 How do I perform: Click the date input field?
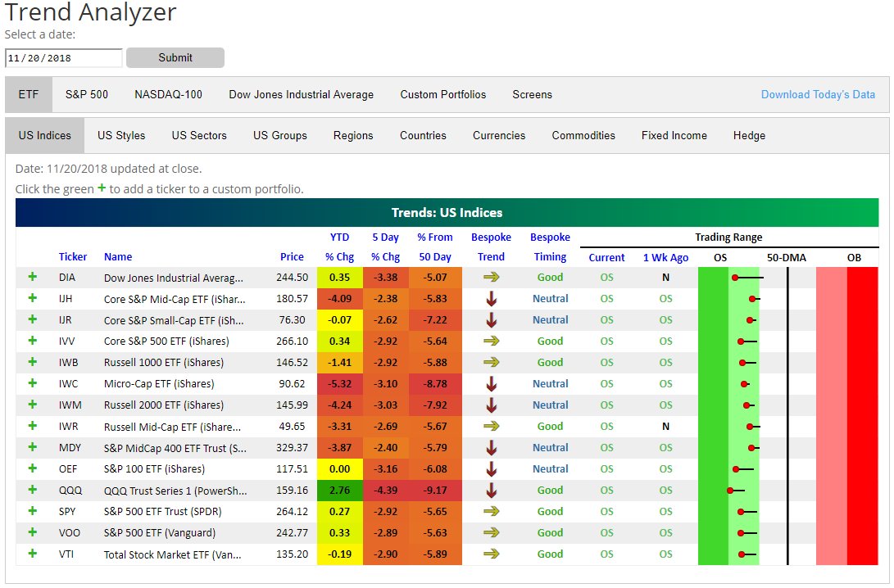(x=64, y=58)
